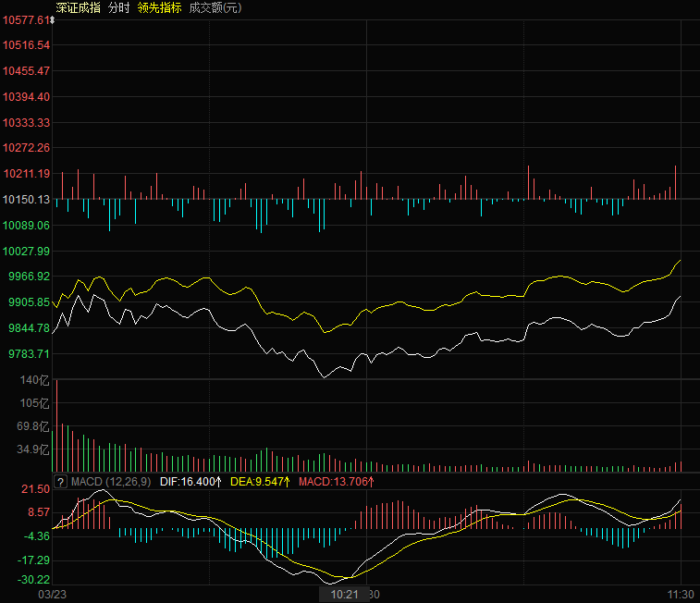Click the 10577.61 top price label
The height and width of the screenshot is (603, 700).
click(x=24, y=19)
